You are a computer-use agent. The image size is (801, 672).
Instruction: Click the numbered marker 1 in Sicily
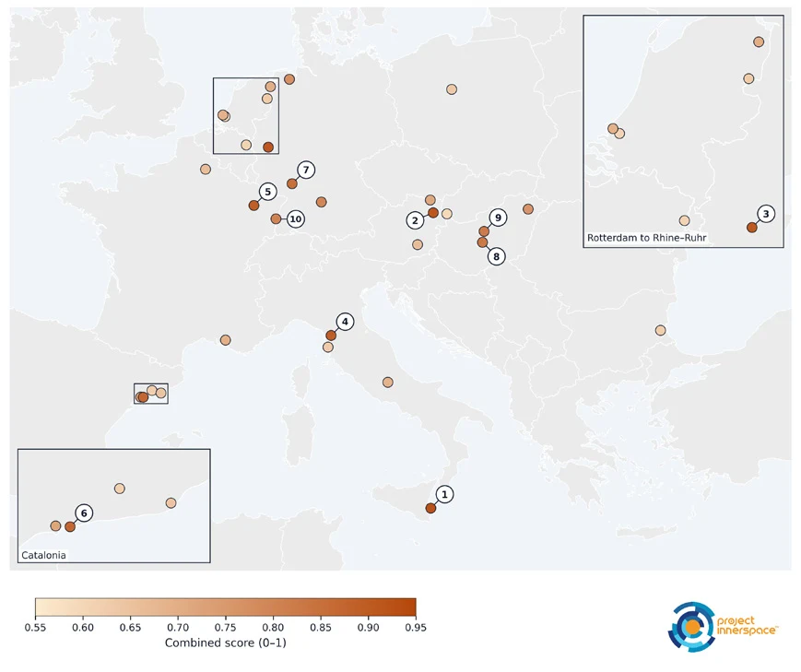tap(444, 494)
